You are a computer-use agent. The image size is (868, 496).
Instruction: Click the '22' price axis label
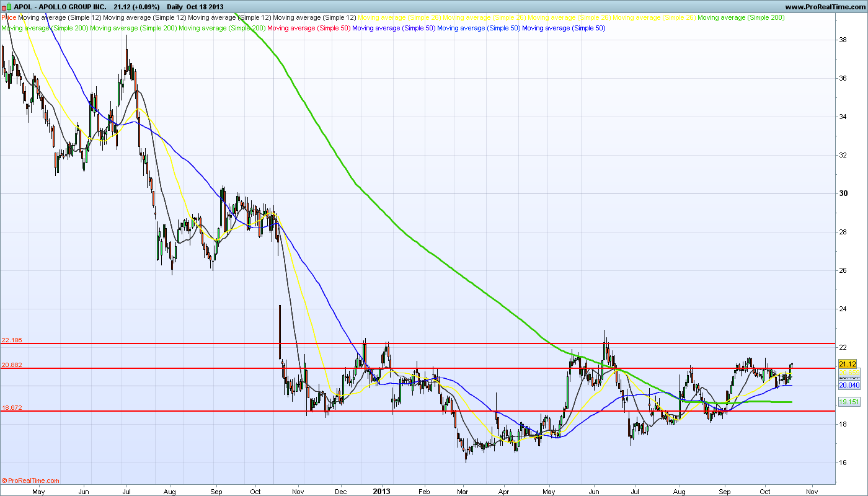point(843,347)
